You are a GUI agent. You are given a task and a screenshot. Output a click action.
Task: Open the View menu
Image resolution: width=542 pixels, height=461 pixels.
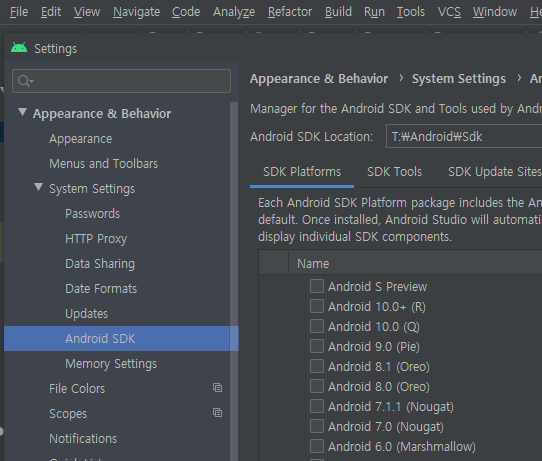(x=87, y=12)
